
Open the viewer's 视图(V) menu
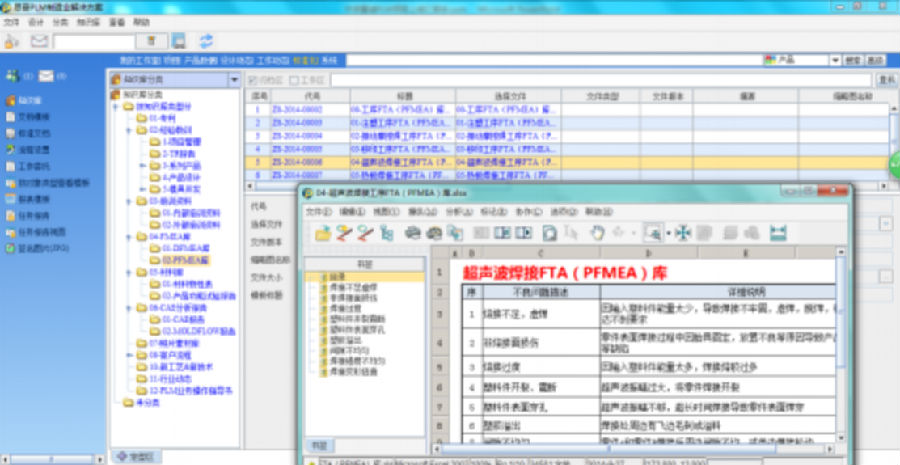pyautogui.click(x=386, y=212)
